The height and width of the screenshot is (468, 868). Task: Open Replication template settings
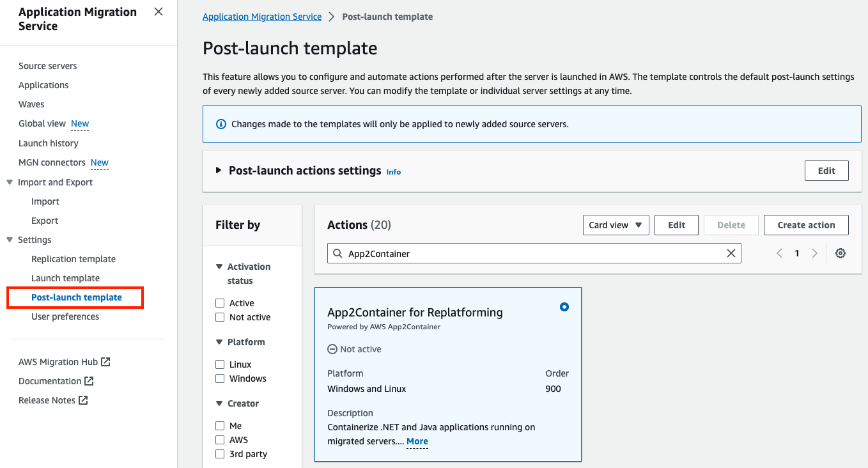point(74,259)
